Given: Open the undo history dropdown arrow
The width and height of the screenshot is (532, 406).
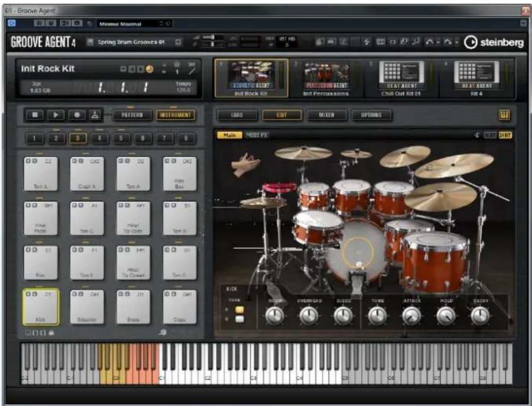Looking at the screenshot, I should 438,42.
